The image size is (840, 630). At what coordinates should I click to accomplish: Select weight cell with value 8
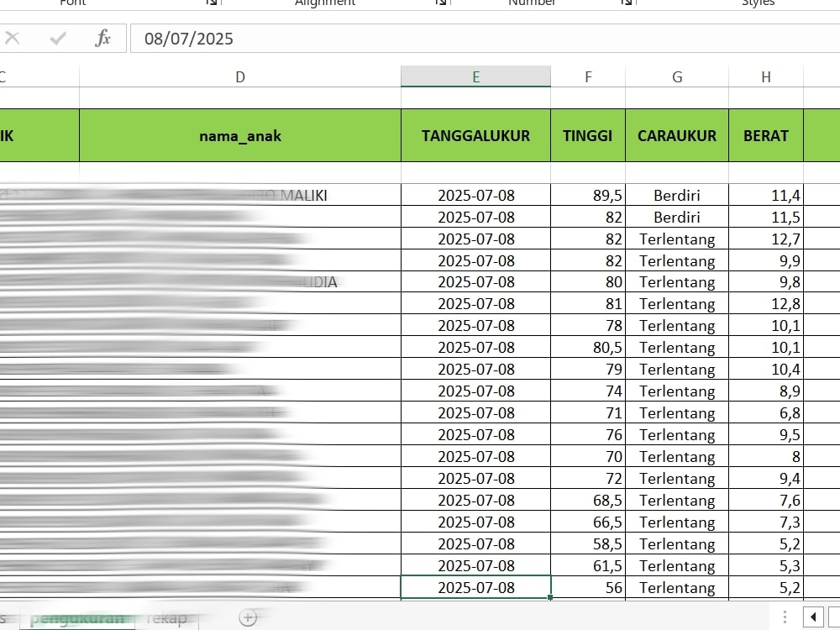(766, 456)
